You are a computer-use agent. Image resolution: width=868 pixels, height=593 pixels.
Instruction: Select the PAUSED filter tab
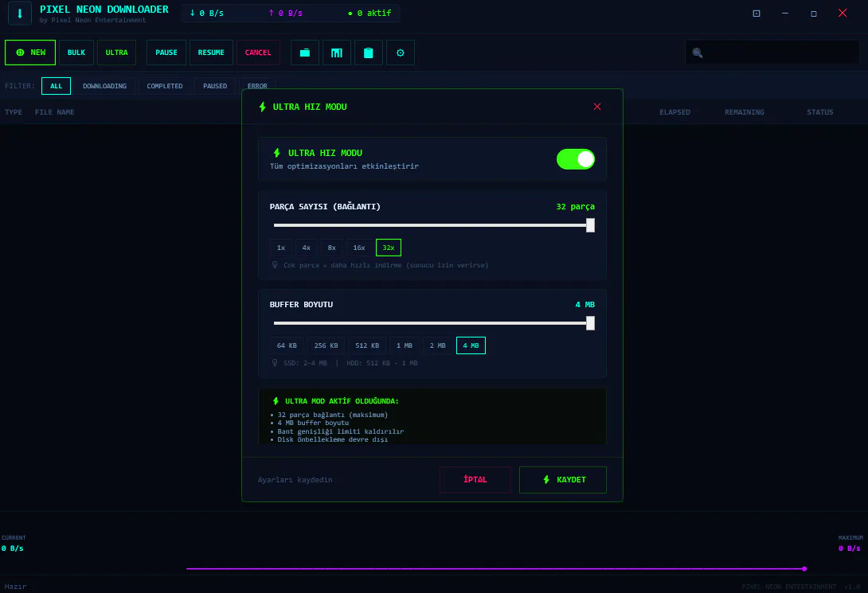pyautogui.click(x=215, y=86)
